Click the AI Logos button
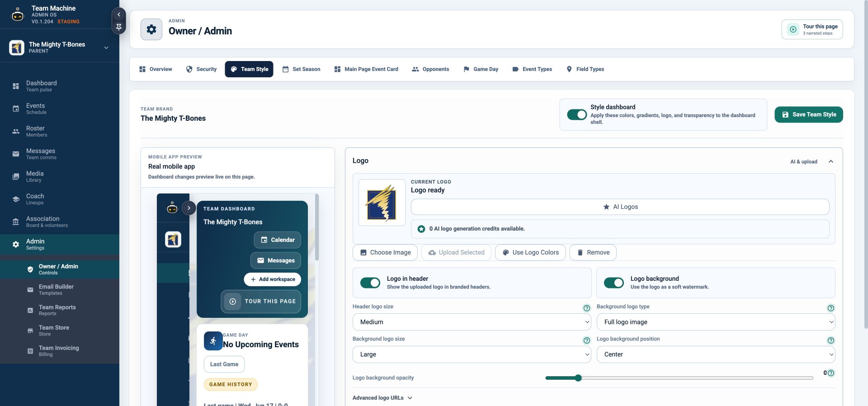 (x=620, y=207)
